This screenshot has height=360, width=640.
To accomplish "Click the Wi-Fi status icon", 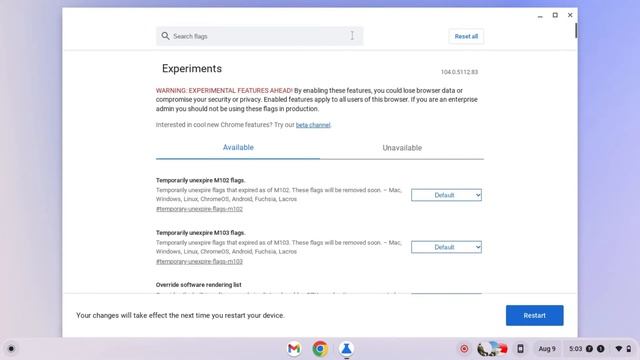I will (x=619, y=349).
